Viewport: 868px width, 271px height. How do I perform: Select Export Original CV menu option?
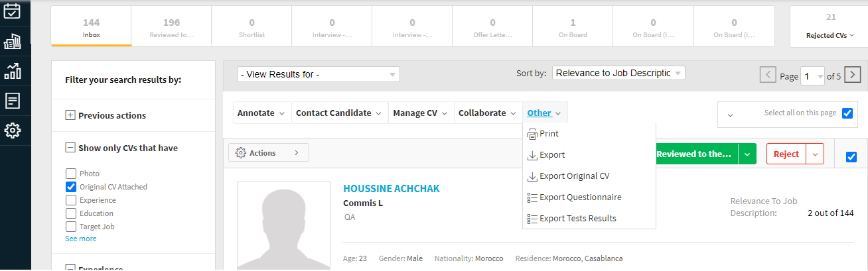tap(574, 176)
